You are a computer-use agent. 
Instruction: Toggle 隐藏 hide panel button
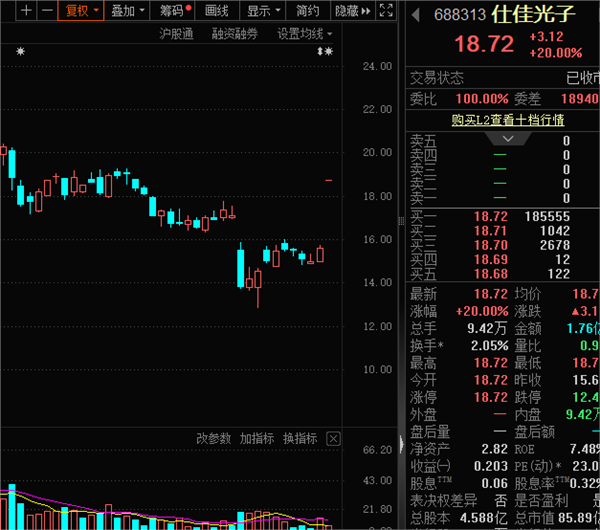pyautogui.click(x=352, y=11)
